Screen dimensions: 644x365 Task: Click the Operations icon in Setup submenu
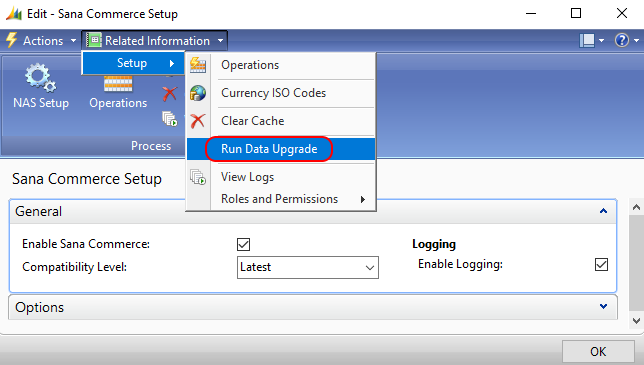pyautogui.click(x=198, y=65)
